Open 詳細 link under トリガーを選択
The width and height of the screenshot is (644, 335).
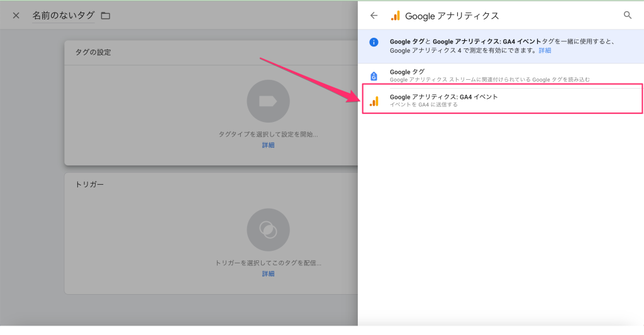pos(268,274)
